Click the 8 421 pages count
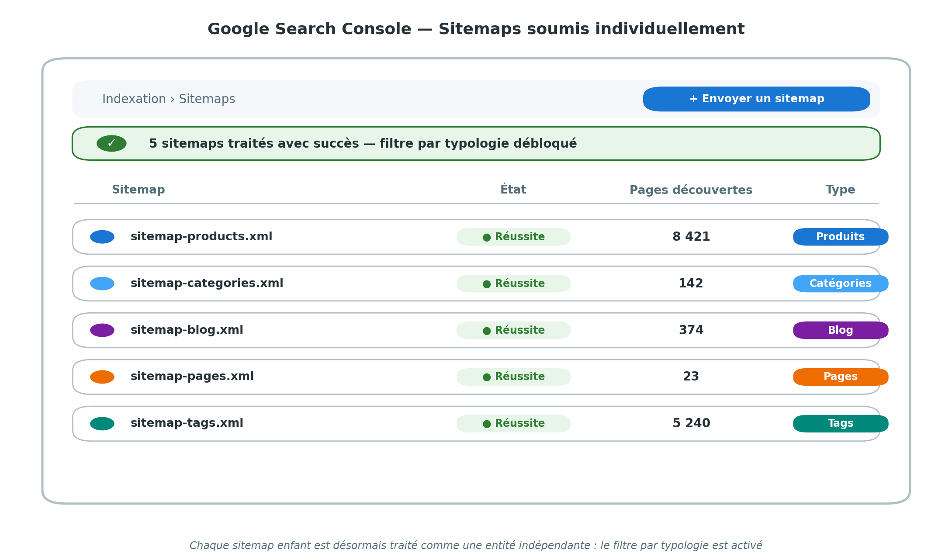Image resolution: width=952 pixels, height=560 pixels. [x=691, y=237]
